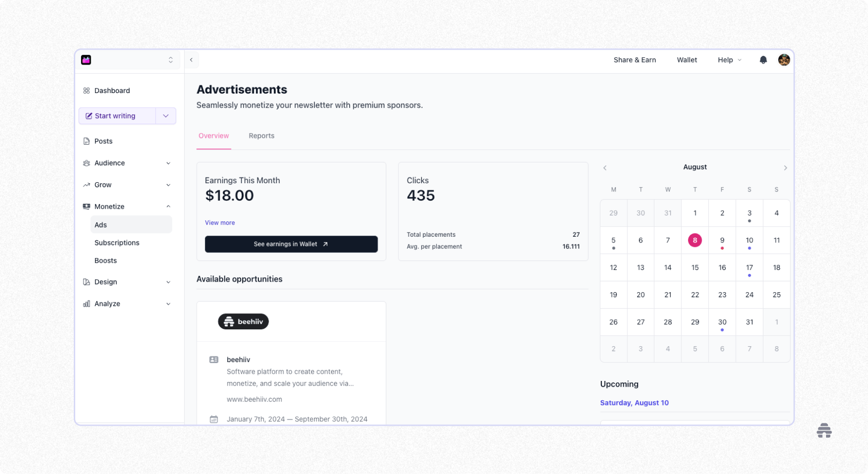Click the Audience people icon
868x474 pixels.
86,163
